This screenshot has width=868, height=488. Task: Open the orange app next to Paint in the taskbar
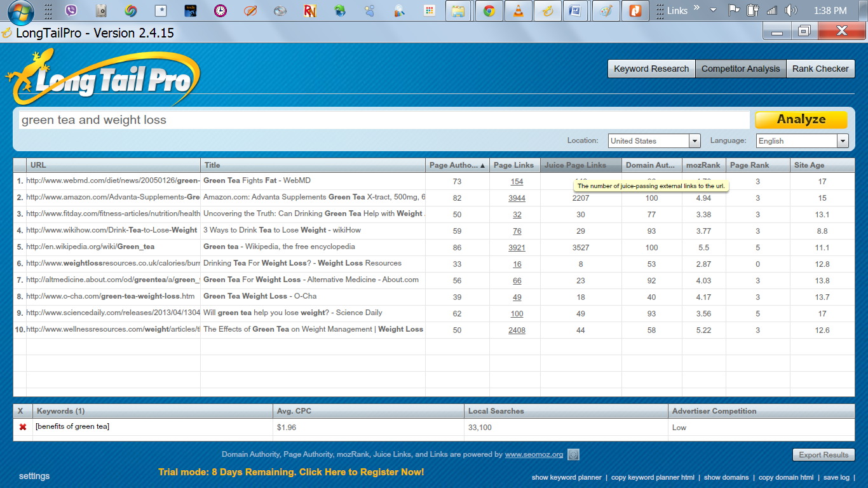click(635, 11)
